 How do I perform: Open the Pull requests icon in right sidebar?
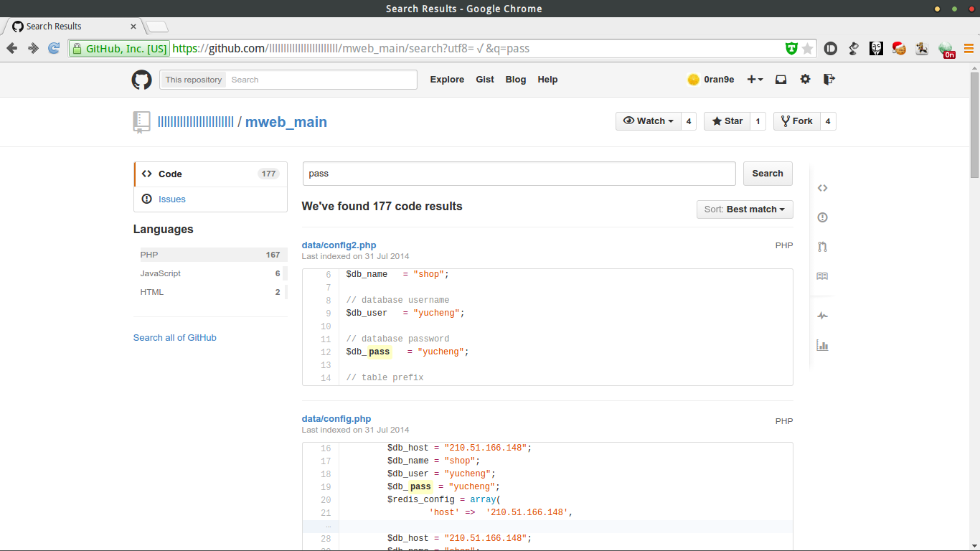click(x=822, y=247)
